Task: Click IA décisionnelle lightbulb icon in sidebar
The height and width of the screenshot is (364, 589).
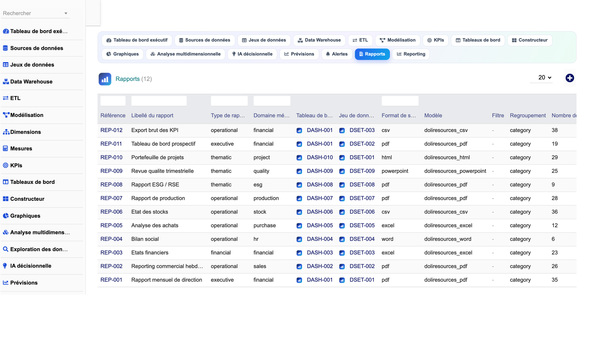Action: coord(5,266)
